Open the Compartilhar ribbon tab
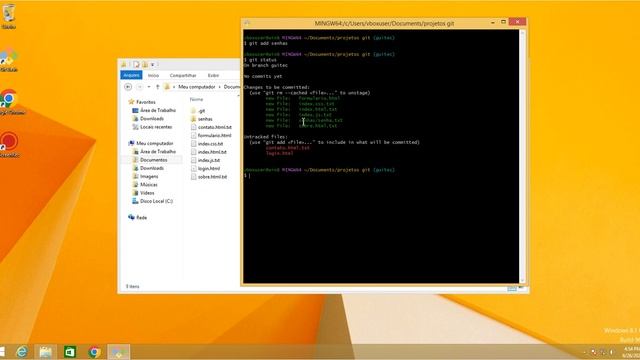The width and height of the screenshot is (640, 360). pyautogui.click(x=183, y=76)
